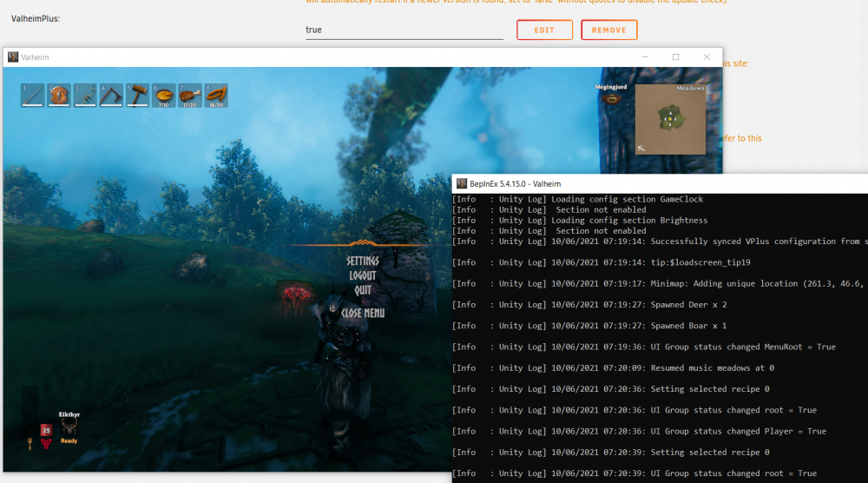Maximize the Valheim game window
Screen dimensions: 868x483
coord(676,57)
